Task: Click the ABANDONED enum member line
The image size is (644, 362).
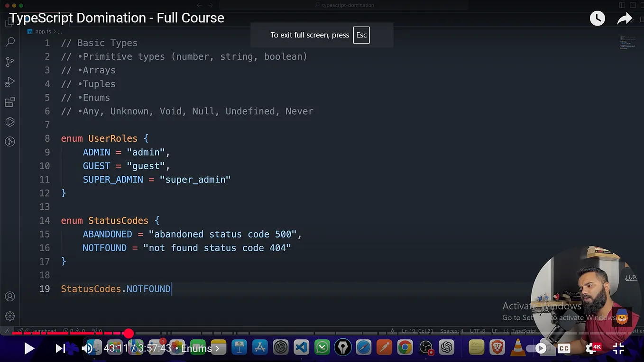Action: pyautogui.click(x=192, y=234)
